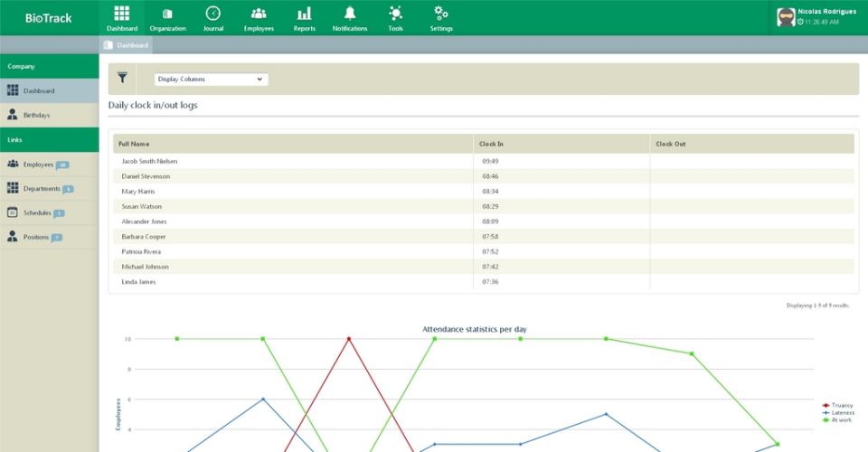Open the Tools icon in top navigation
The height and width of the screenshot is (452, 868).
(x=395, y=14)
